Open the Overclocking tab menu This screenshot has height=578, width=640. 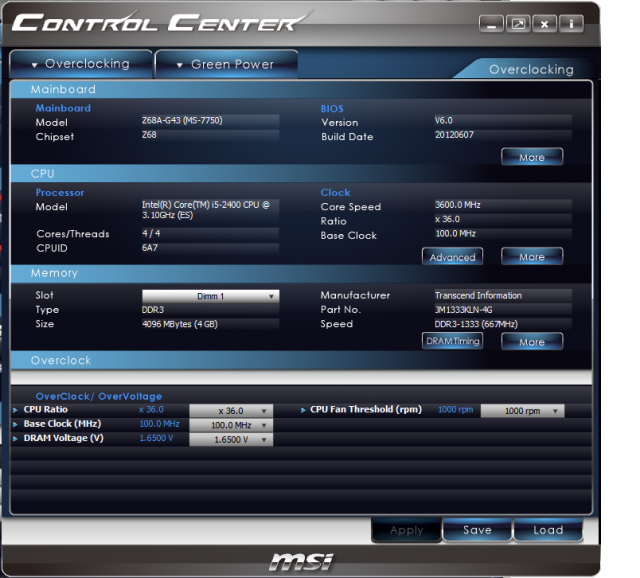coord(81,64)
